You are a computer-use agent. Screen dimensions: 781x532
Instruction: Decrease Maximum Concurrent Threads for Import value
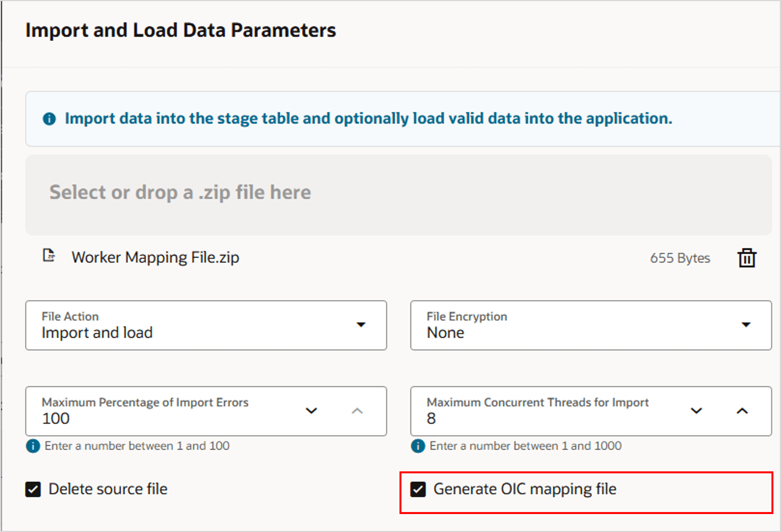pos(696,411)
